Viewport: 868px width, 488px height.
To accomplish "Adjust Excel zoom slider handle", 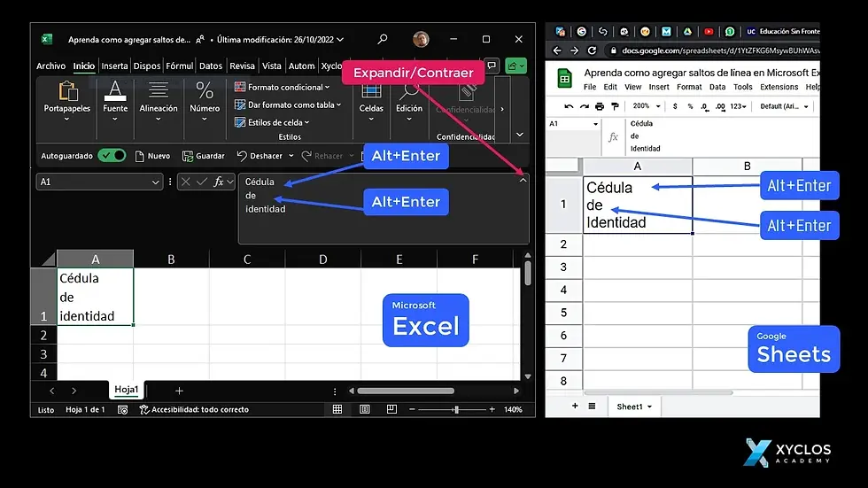I will pyautogui.click(x=456, y=409).
